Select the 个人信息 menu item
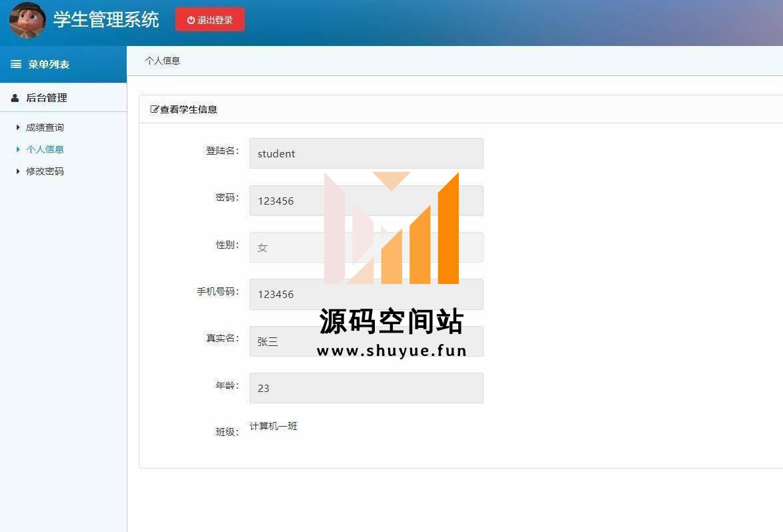Screen dimensions: 783x532 click(45, 149)
